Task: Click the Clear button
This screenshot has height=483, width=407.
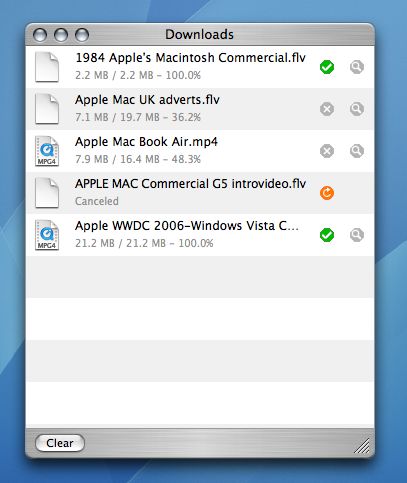Action: [60, 443]
